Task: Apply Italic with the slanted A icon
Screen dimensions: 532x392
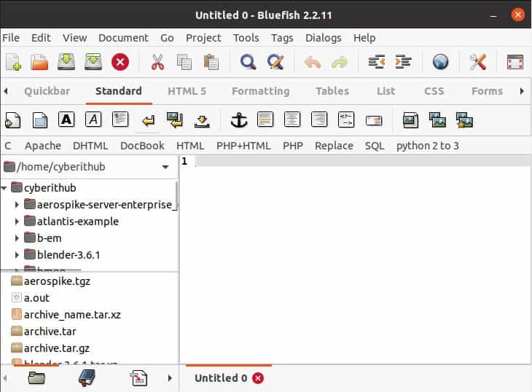Action: tap(93, 119)
